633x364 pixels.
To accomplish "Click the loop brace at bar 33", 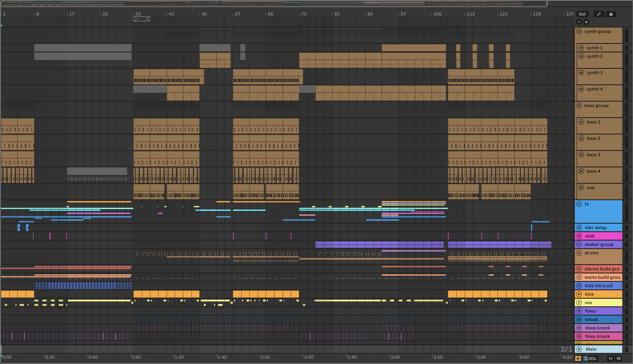I will (141, 19).
